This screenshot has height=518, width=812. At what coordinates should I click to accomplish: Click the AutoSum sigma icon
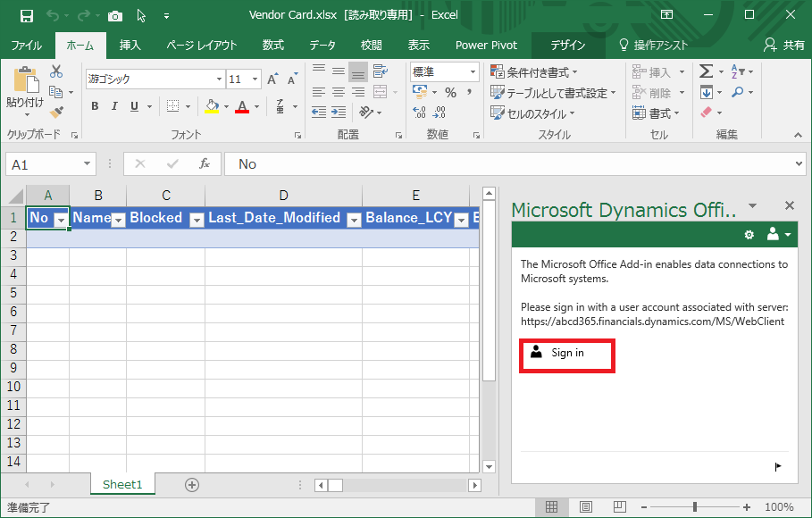(x=706, y=71)
